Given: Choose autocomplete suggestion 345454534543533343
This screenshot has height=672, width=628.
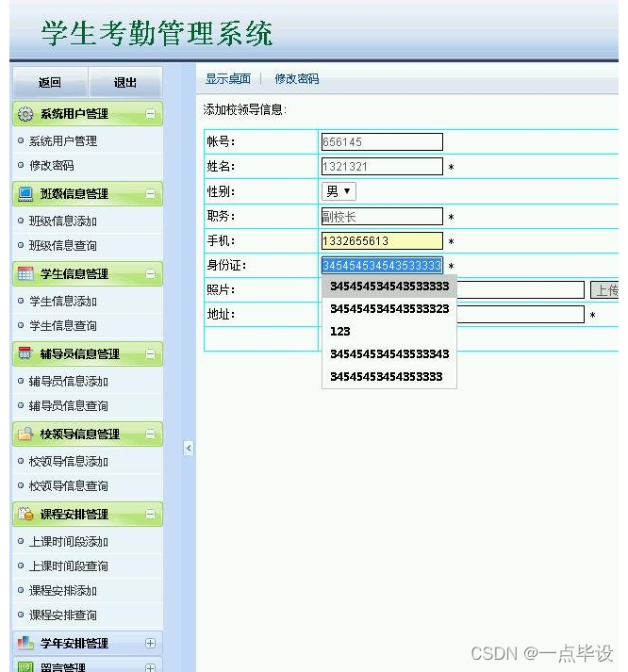Looking at the screenshot, I should [389, 354].
